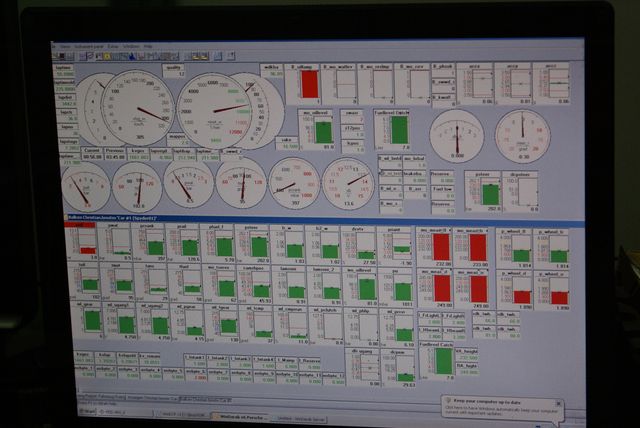Select the round gauge reading 102.6
This screenshot has height=428, width=640.
137,186
